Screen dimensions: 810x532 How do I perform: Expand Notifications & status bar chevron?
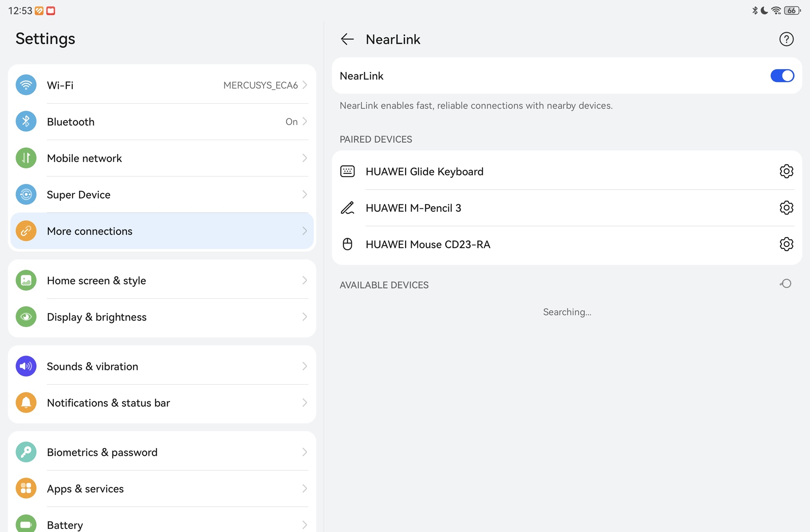(305, 402)
